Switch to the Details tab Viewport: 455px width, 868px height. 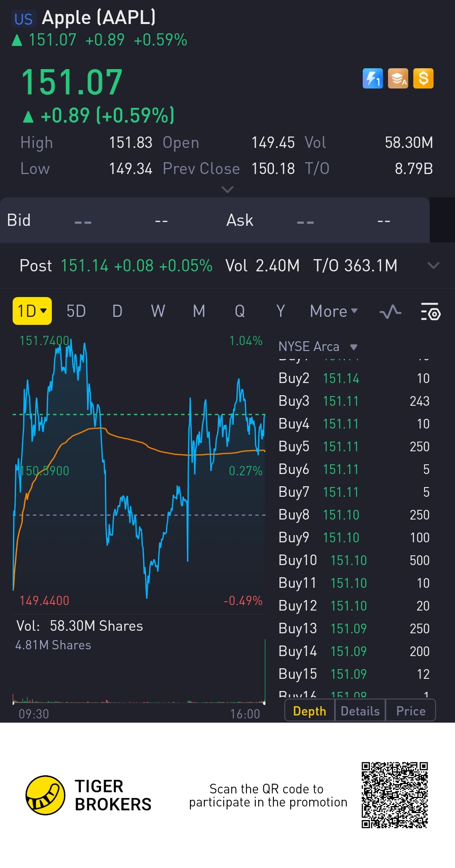click(x=360, y=711)
